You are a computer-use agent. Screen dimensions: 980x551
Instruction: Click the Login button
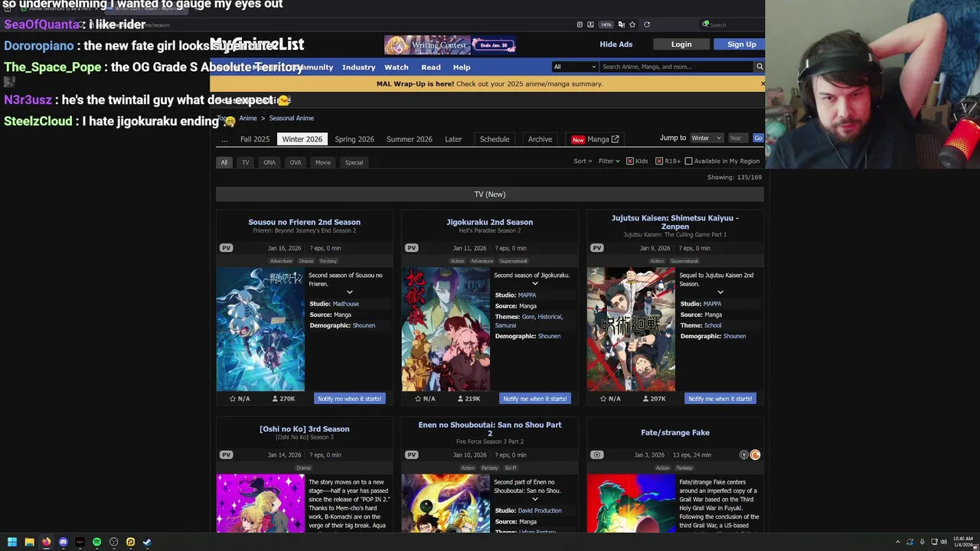(x=681, y=44)
